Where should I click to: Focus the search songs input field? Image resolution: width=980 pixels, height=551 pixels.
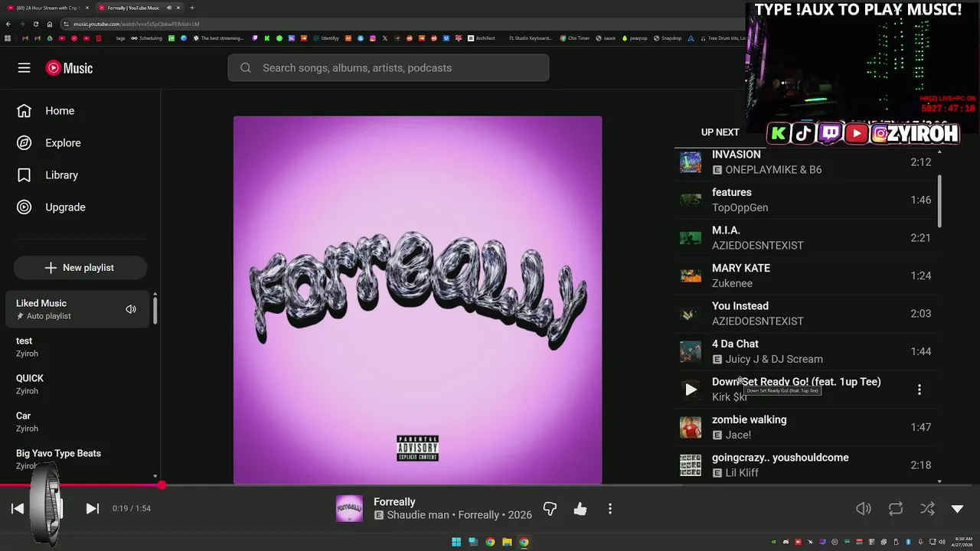(388, 68)
